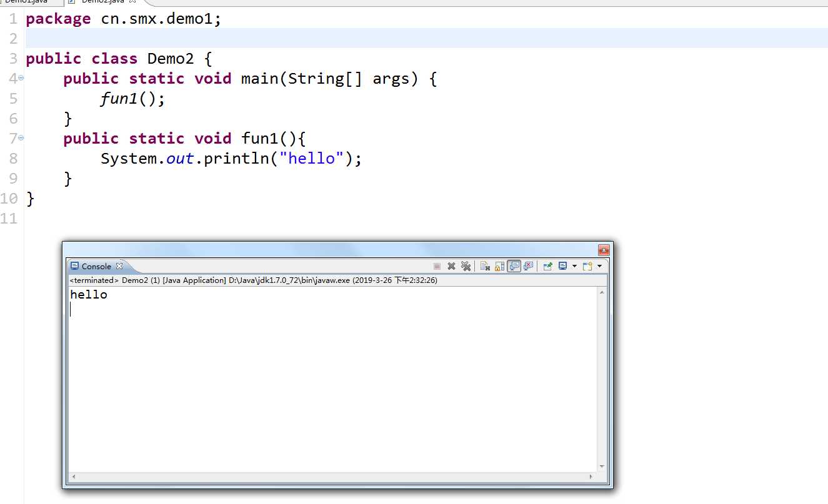Click the closing brace on line 10
This screenshot has width=828, height=504.
[x=31, y=199]
